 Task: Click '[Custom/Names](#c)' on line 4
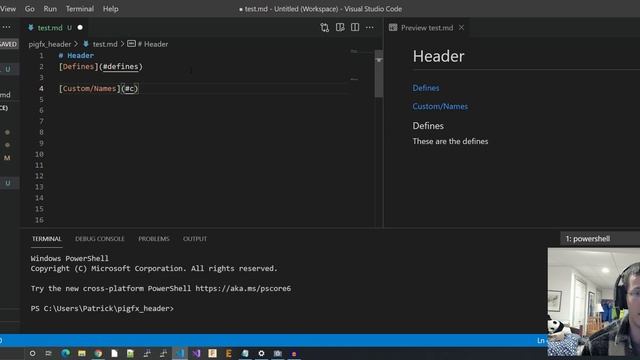click(98, 89)
